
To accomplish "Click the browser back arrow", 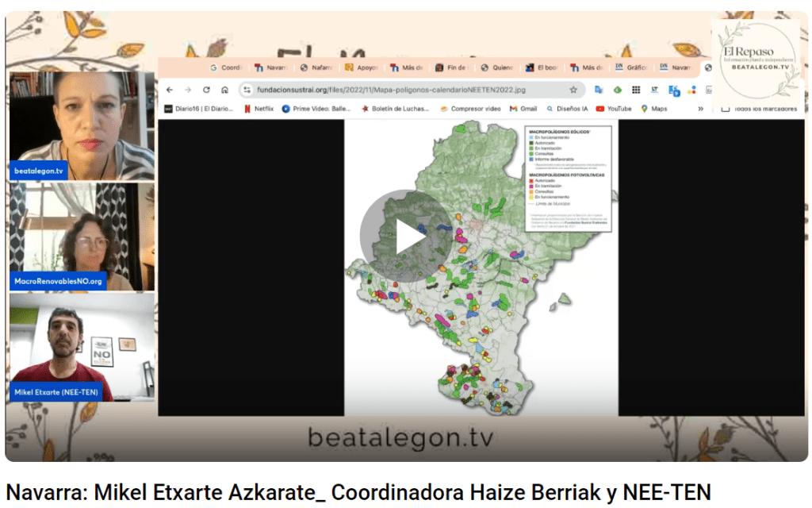I will 170,90.
